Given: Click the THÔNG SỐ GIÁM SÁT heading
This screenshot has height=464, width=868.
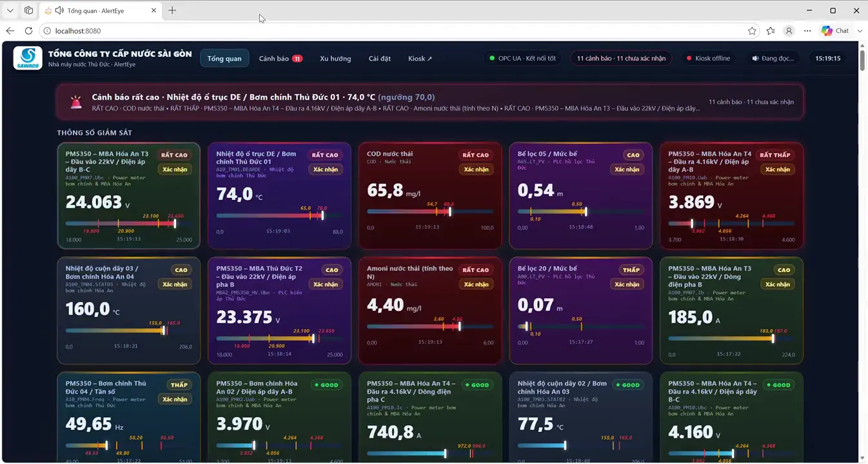Looking at the screenshot, I should click(x=94, y=133).
